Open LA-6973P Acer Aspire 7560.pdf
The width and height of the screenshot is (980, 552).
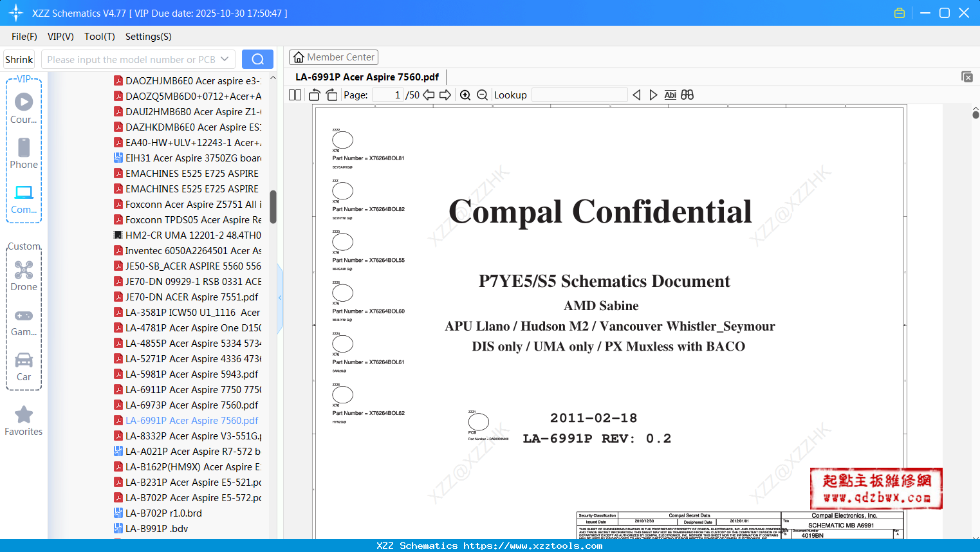tap(187, 405)
